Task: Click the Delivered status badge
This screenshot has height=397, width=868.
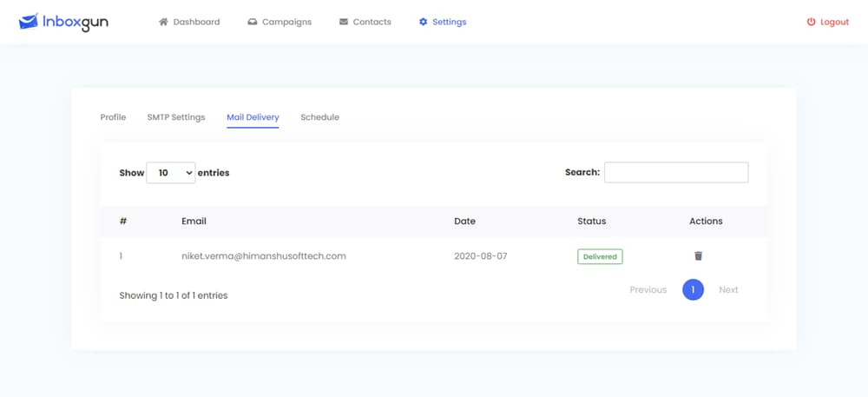Action: coord(600,256)
